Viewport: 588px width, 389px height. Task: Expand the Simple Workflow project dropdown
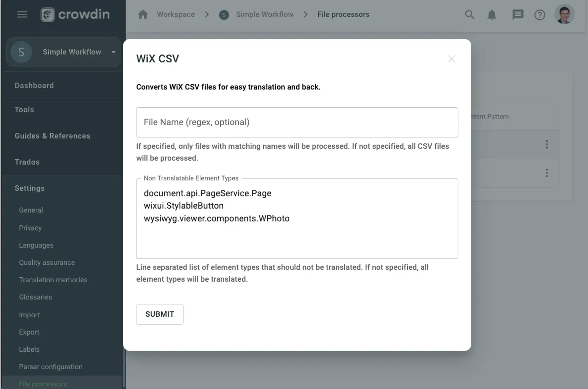pos(113,52)
